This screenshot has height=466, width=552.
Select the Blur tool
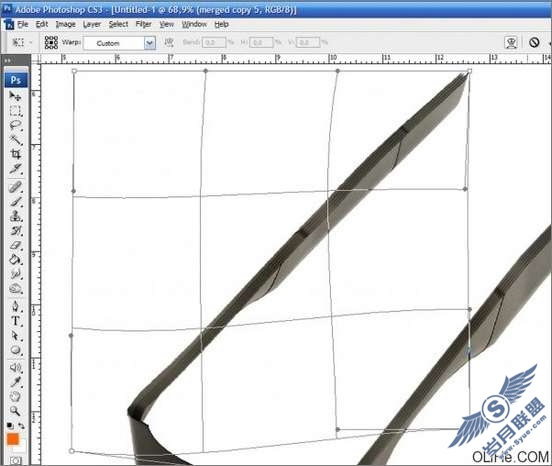pyautogui.click(x=15, y=274)
